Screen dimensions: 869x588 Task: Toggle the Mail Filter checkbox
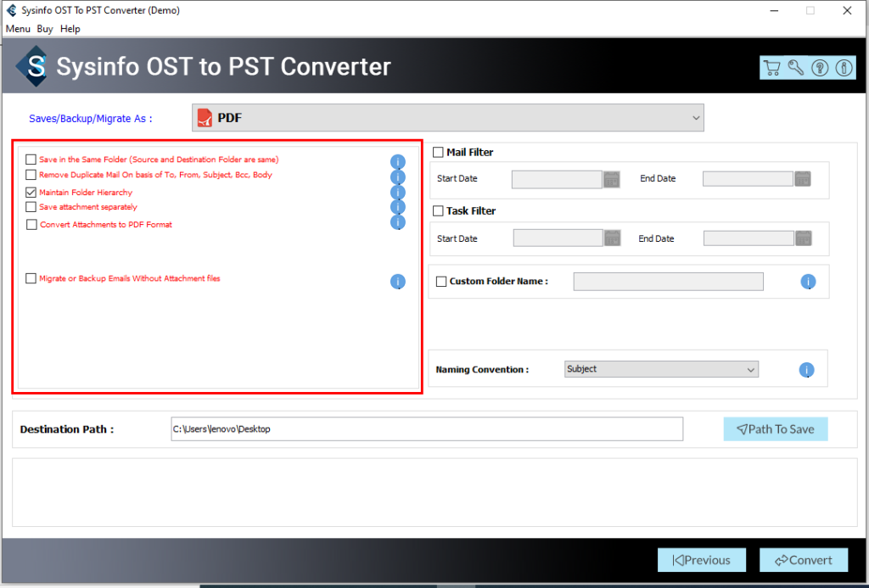[439, 152]
